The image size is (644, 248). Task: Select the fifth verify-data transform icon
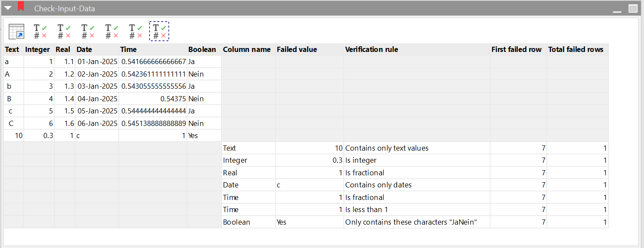coord(135,31)
